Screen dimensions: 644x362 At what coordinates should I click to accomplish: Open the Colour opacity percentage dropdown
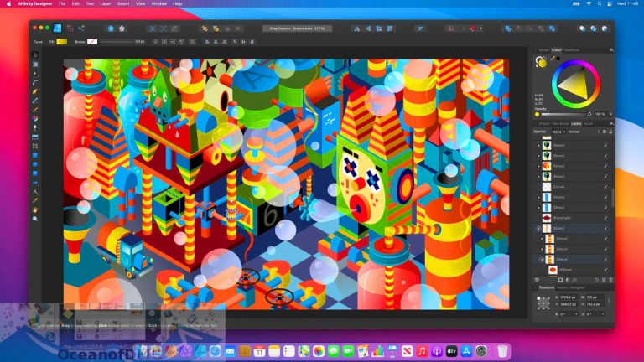(611, 114)
